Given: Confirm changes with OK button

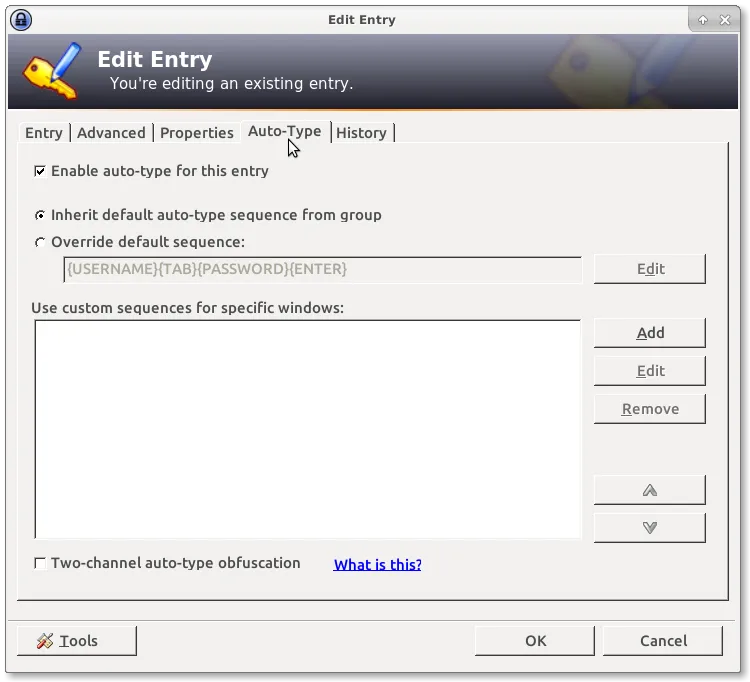Looking at the screenshot, I should pos(535,640).
